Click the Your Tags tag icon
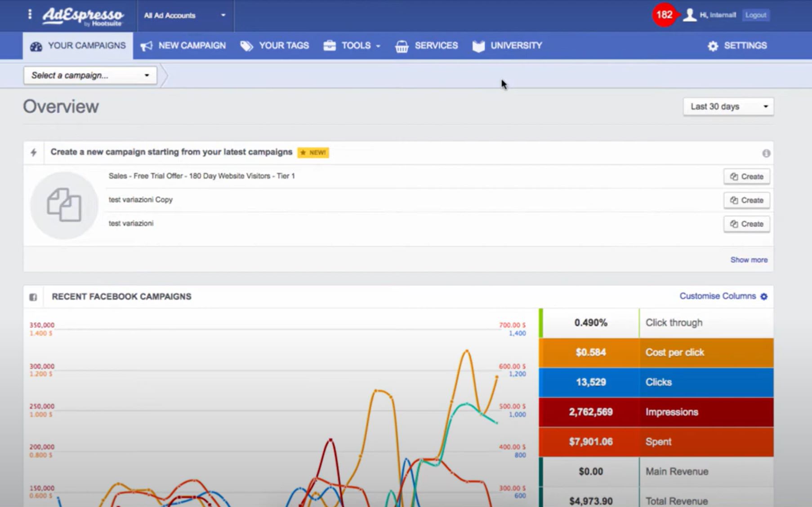 click(246, 45)
